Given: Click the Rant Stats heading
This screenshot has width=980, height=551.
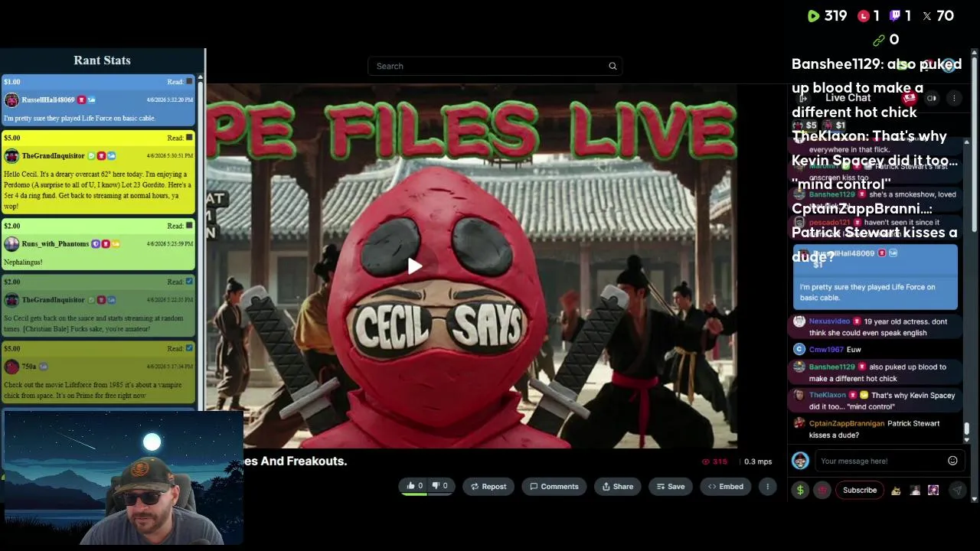Looking at the screenshot, I should pyautogui.click(x=102, y=60).
